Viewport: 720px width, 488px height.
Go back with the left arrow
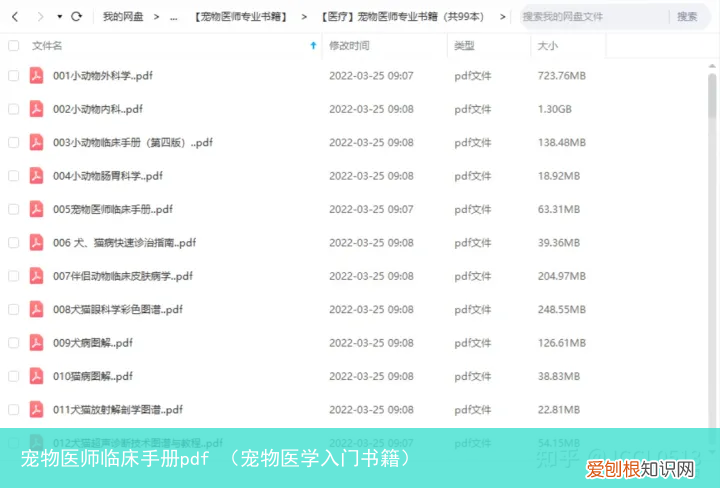pos(15,17)
